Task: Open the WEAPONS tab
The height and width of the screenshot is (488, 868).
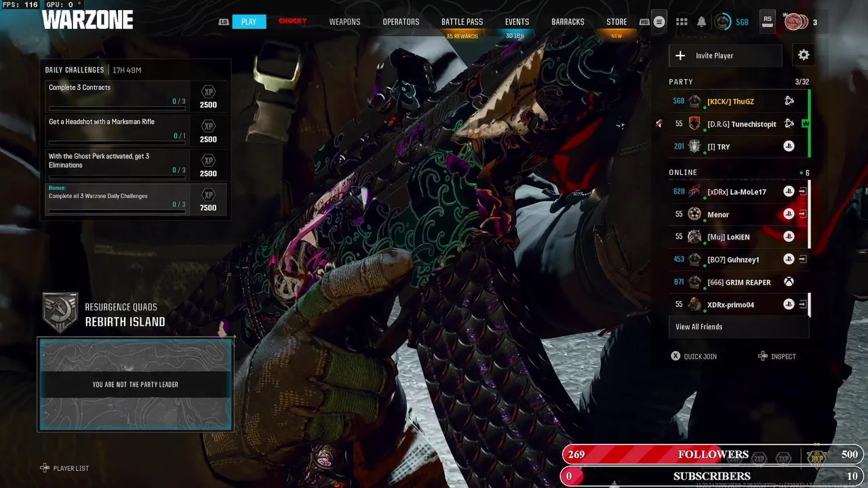Action: (x=344, y=22)
